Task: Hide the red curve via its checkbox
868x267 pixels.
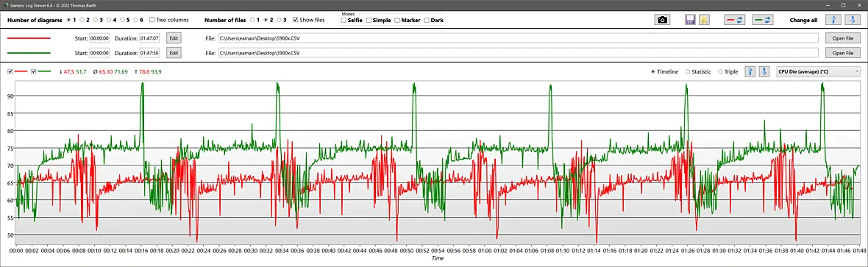Action: coord(10,71)
